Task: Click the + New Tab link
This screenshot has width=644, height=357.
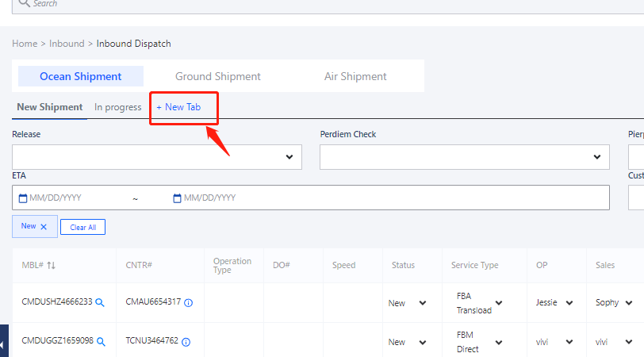Action: (x=178, y=107)
